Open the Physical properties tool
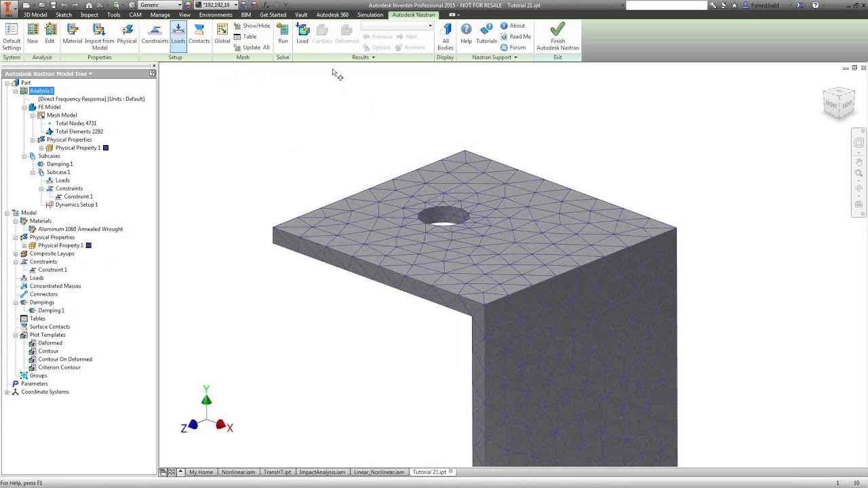 127,34
